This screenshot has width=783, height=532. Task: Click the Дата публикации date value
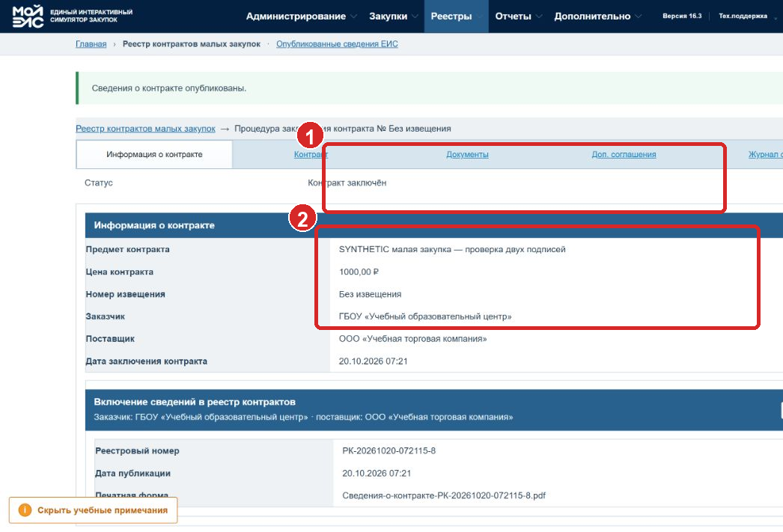click(377, 473)
